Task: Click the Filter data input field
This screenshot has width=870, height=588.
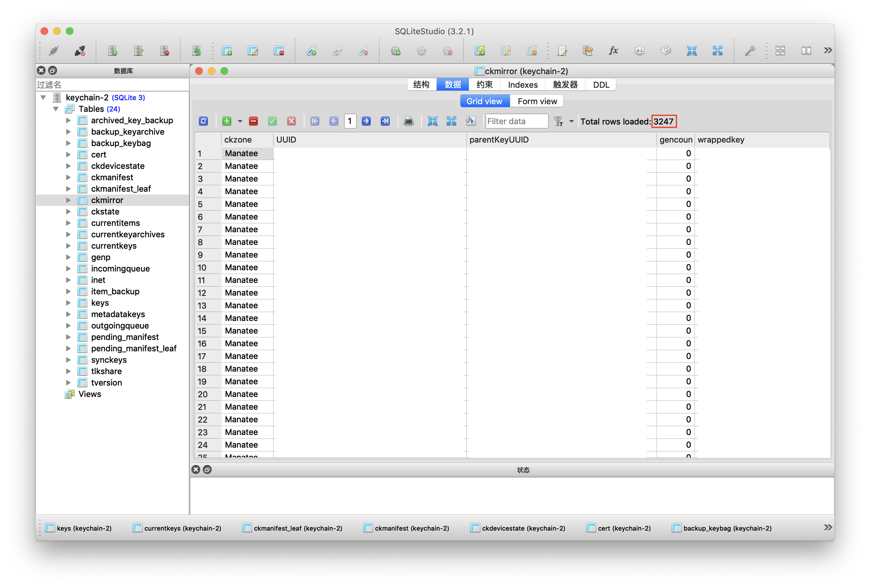Action: pyautogui.click(x=516, y=121)
